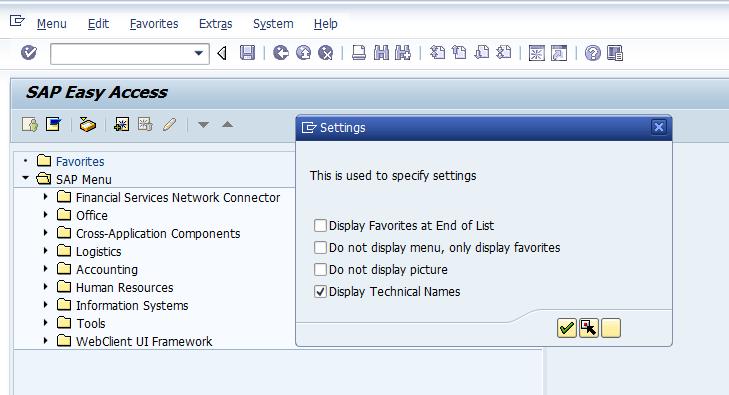729x395 pixels.
Task: Open the Menu menu
Action: coord(52,24)
